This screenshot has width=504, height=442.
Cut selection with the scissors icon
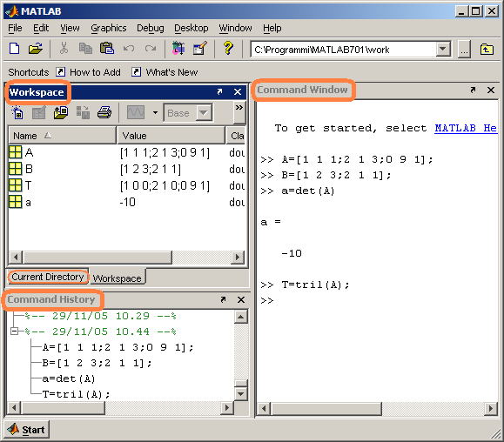pos(64,49)
